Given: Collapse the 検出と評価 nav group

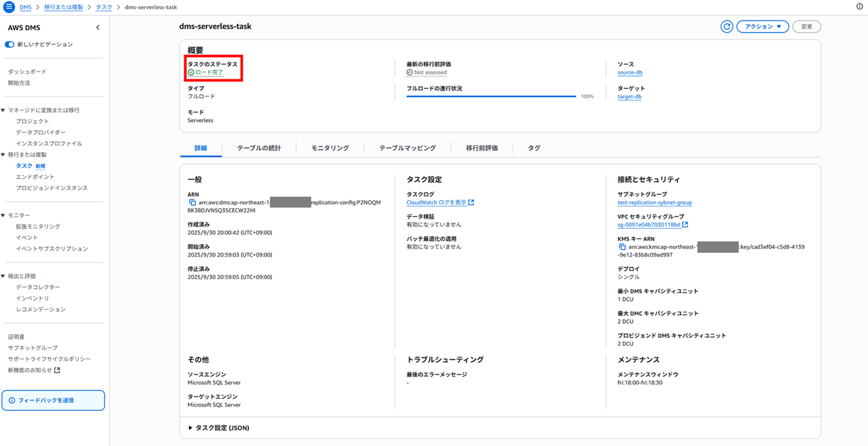Looking at the screenshot, I should pyautogui.click(x=3, y=276).
